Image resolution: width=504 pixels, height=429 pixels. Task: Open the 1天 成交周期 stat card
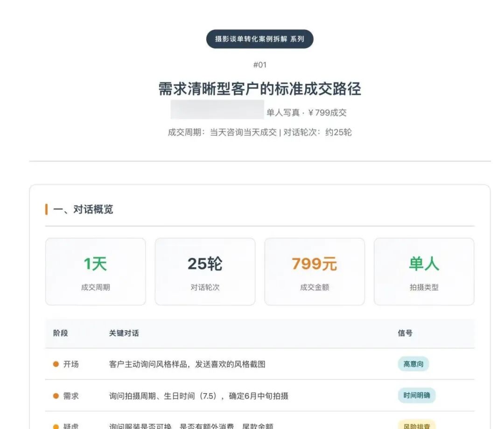click(x=96, y=272)
